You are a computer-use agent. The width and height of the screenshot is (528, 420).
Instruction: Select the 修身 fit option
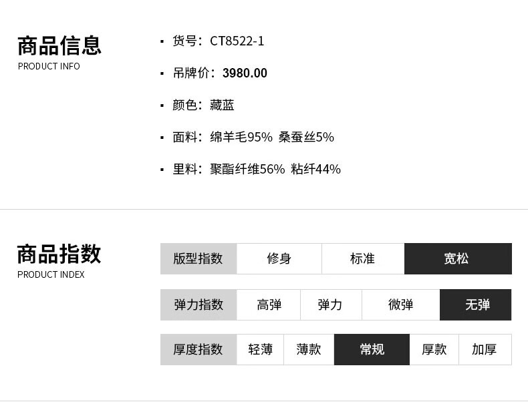[279, 258]
